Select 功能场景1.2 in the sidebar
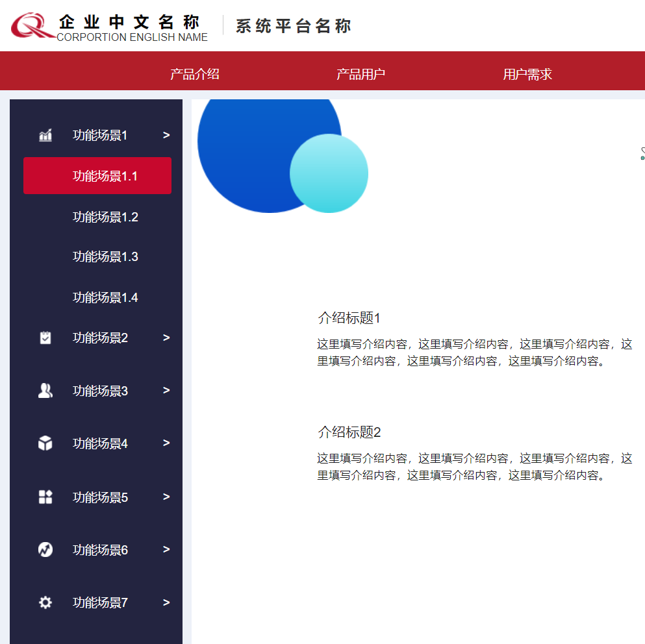The width and height of the screenshot is (645, 644). pyautogui.click(x=105, y=217)
